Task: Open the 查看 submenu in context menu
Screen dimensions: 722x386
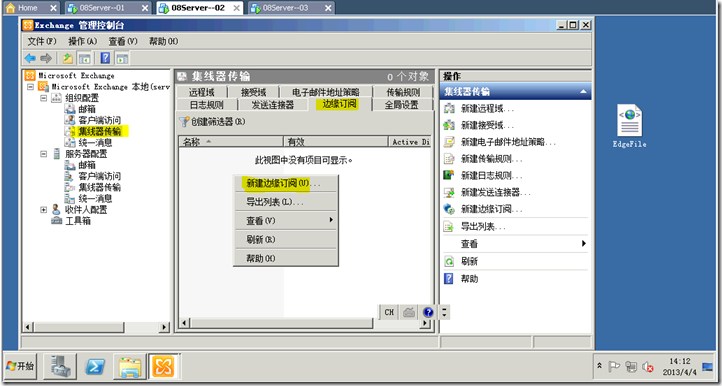Action: tap(285, 221)
